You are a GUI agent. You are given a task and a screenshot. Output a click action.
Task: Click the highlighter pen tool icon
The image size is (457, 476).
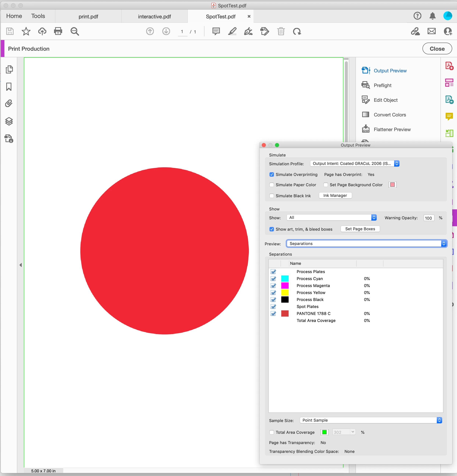232,31
